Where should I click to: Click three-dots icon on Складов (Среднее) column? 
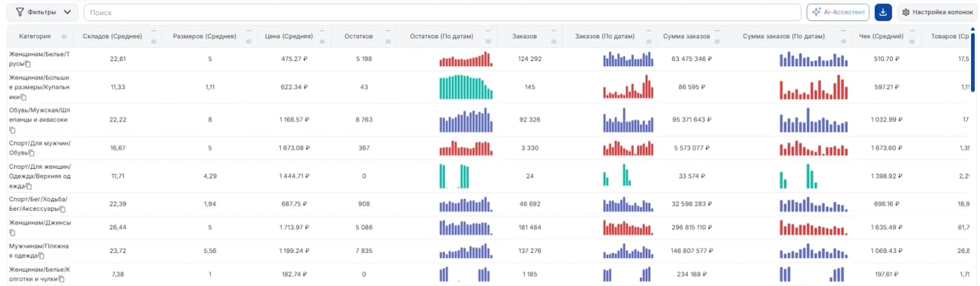153,31
